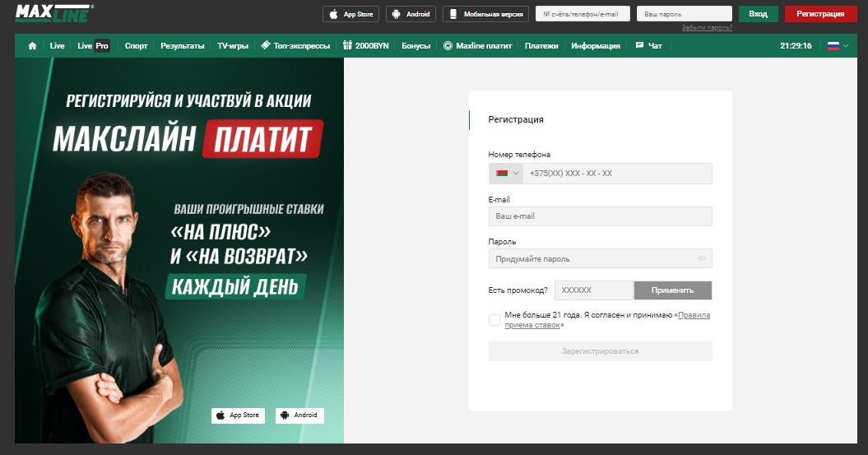Click the phone number input field
Screen dimensions: 868x455
[617, 174]
